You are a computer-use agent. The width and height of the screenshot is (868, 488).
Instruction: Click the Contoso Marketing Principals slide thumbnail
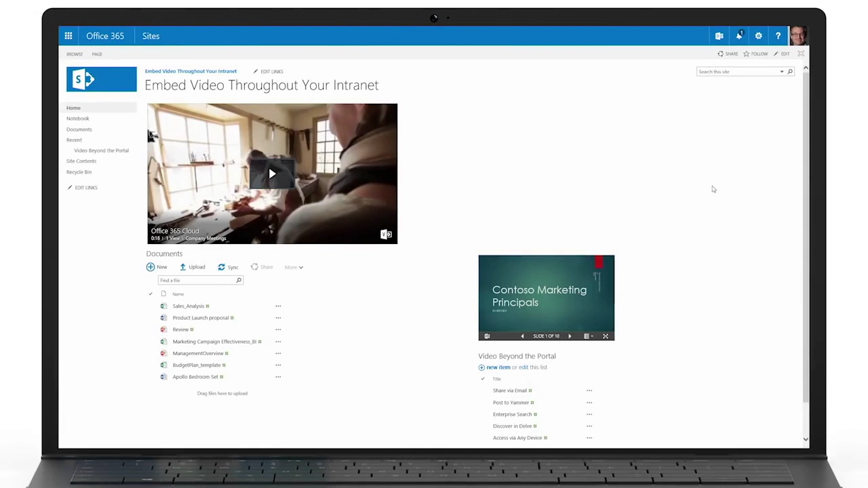point(547,292)
